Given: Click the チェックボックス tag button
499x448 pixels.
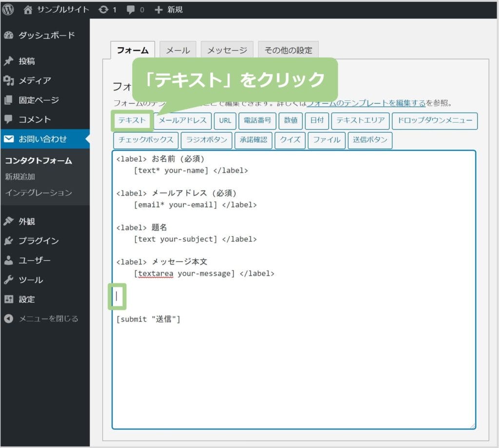Looking at the screenshot, I should coord(146,140).
